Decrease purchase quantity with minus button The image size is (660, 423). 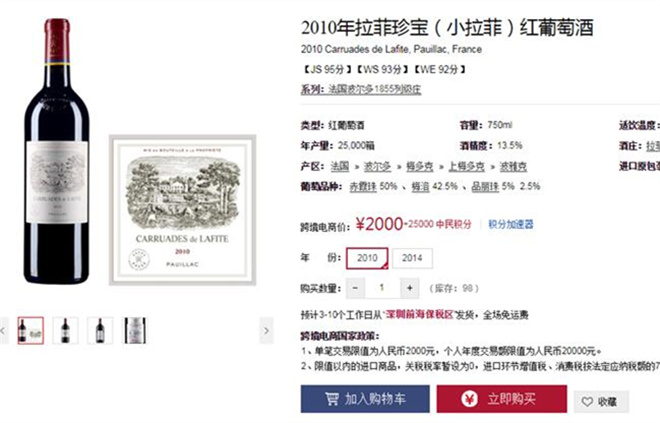pos(355,288)
